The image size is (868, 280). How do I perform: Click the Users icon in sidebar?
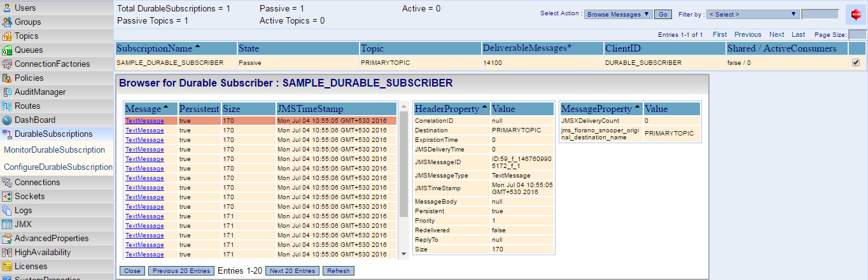click(7, 8)
